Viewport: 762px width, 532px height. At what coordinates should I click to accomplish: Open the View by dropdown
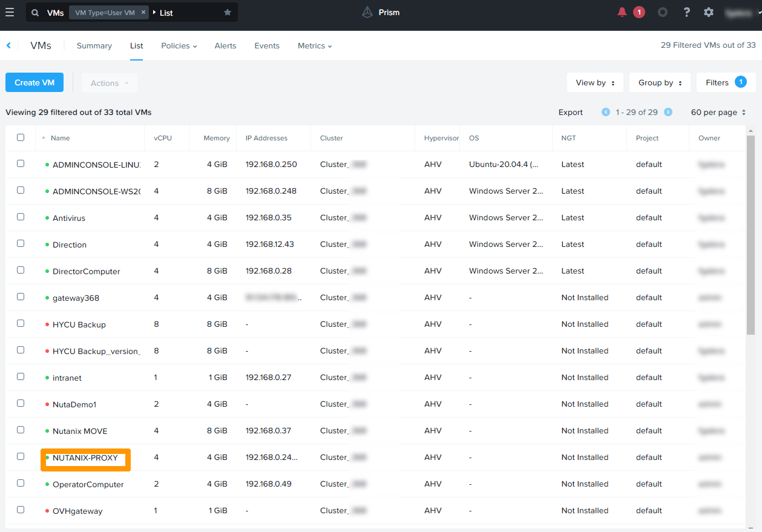pyautogui.click(x=594, y=82)
